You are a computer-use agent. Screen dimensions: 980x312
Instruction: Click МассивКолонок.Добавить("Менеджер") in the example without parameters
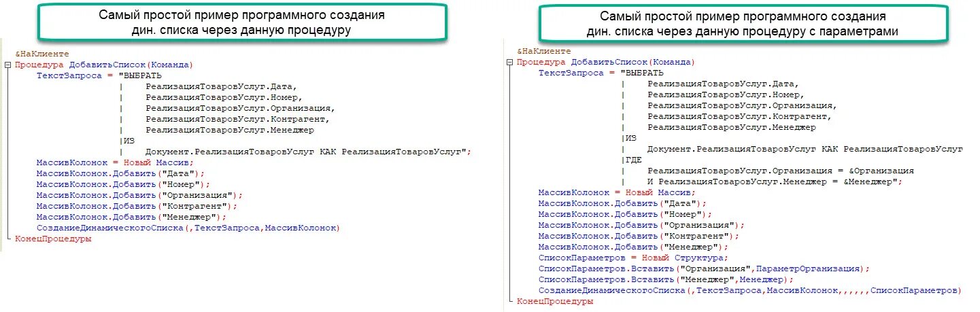[x=131, y=217]
